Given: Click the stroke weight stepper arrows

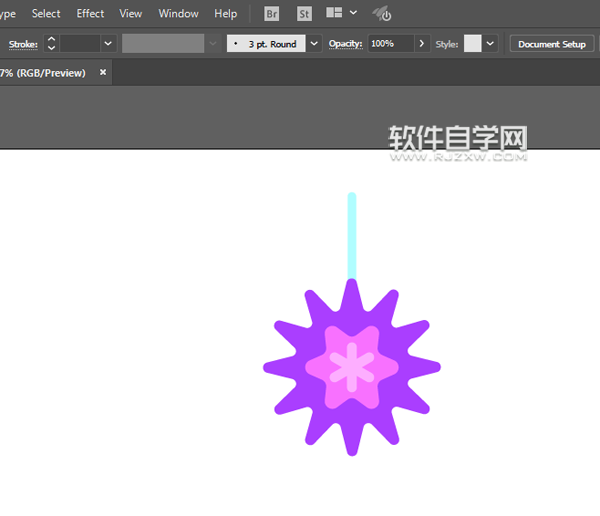Looking at the screenshot, I should pos(51,44).
